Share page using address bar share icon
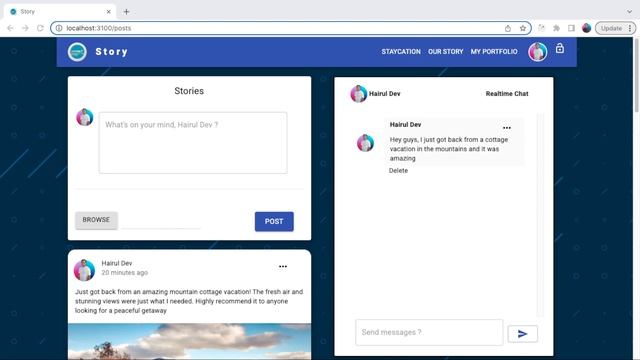The height and width of the screenshot is (360, 640). coord(508,28)
